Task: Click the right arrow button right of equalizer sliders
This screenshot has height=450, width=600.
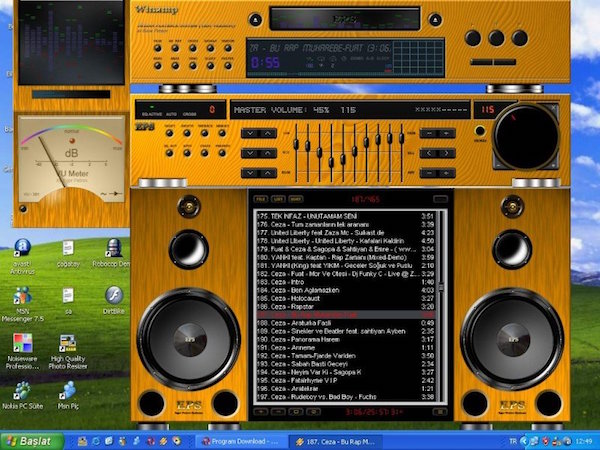Action: pyautogui.click(x=446, y=153)
